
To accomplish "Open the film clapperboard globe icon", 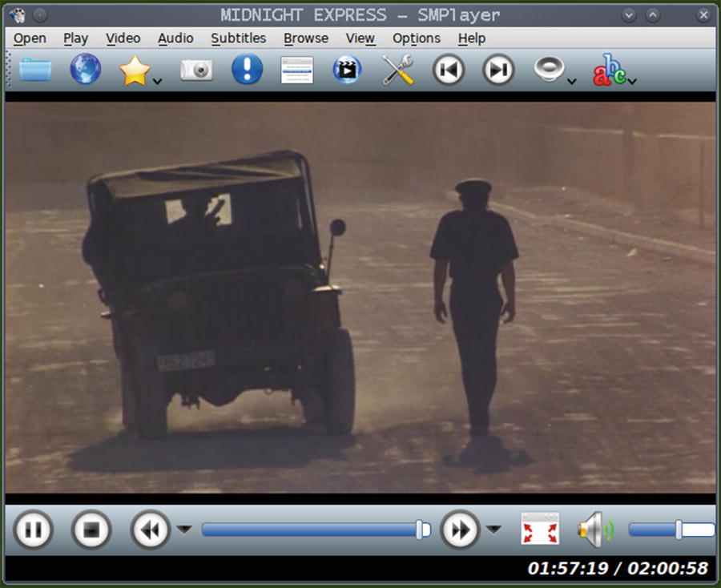I will pos(347,70).
